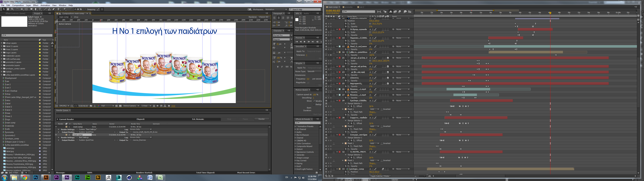This screenshot has width=644, height=181.
Task: Open the composition mini-flowchart in timeline
Action: [x=379, y=12]
